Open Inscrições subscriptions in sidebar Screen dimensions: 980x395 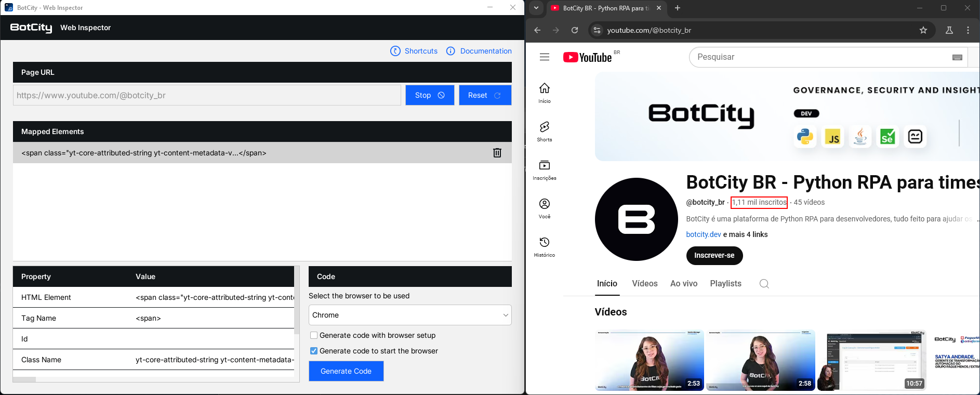(x=544, y=169)
